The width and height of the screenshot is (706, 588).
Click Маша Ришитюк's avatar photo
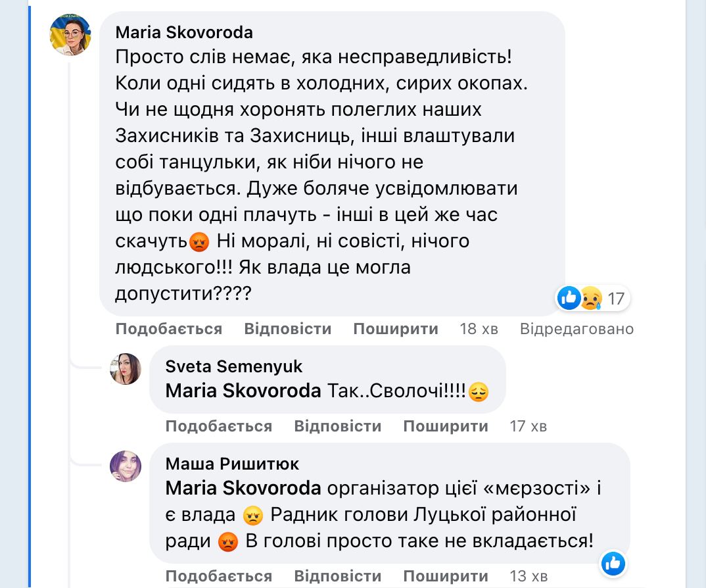click(125, 466)
